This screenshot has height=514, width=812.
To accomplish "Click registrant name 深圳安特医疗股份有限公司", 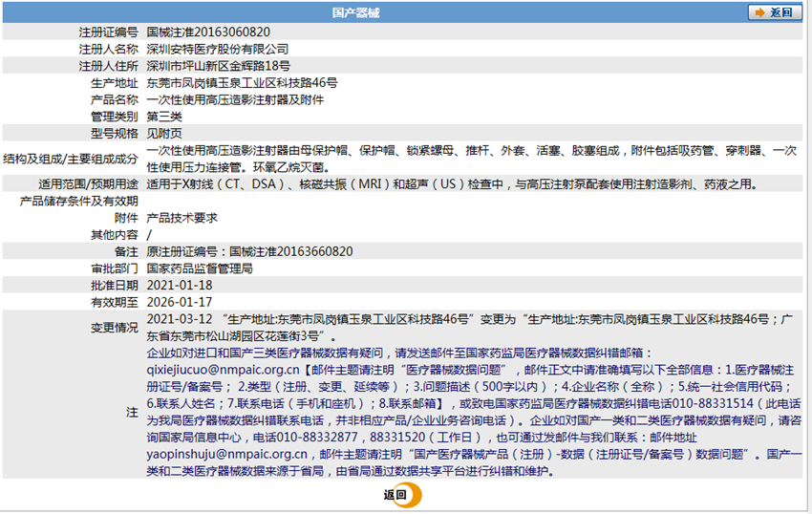I will [218, 50].
